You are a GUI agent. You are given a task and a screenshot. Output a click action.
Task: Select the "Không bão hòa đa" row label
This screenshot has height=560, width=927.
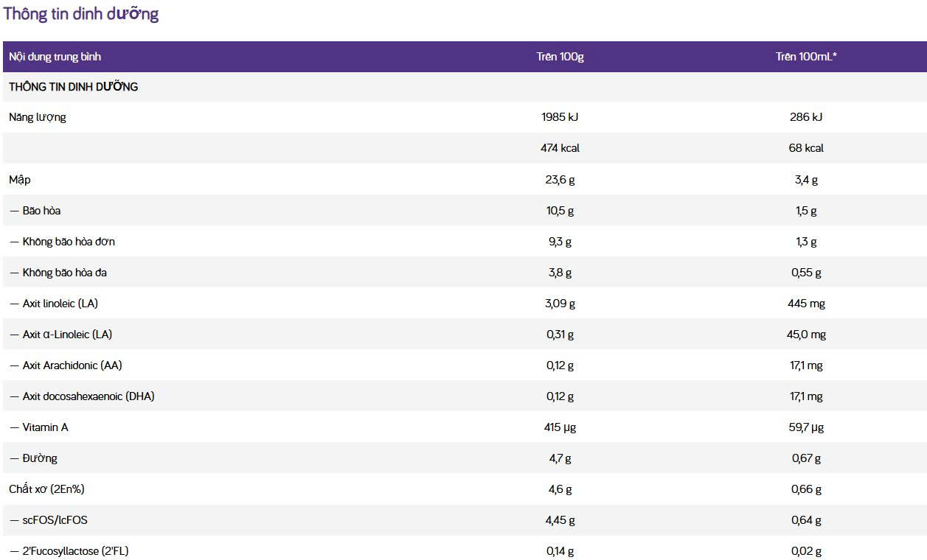(x=64, y=273)
